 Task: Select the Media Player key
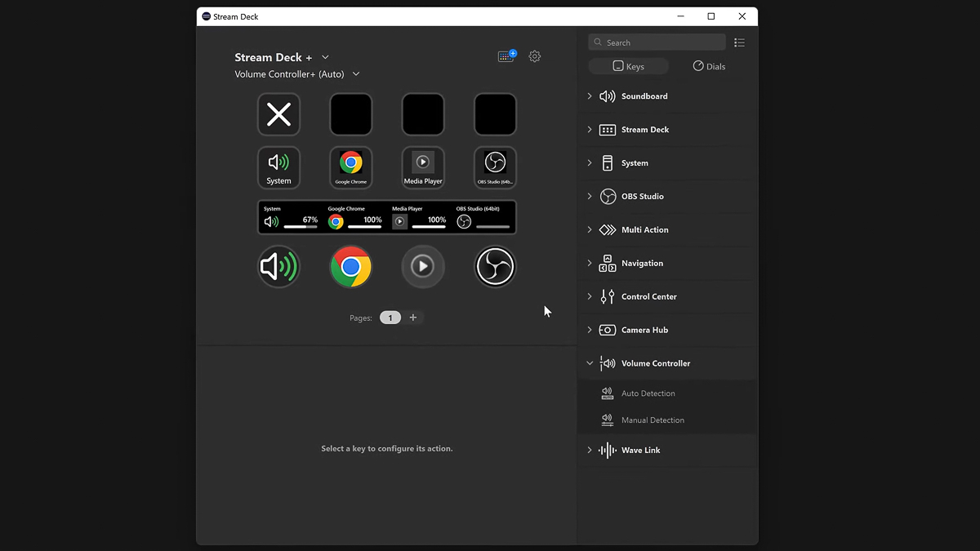pos(423,167)
